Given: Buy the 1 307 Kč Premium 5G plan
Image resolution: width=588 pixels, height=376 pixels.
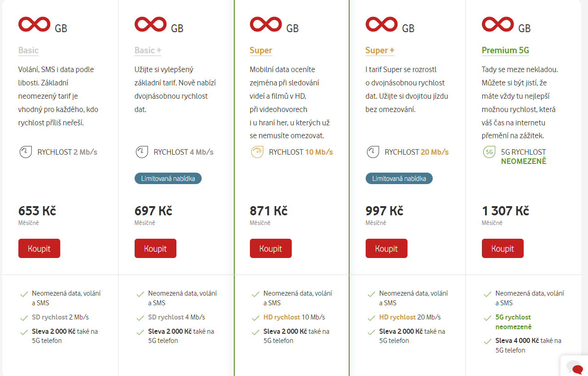Looking at the screenshot, I should [503, 248].
